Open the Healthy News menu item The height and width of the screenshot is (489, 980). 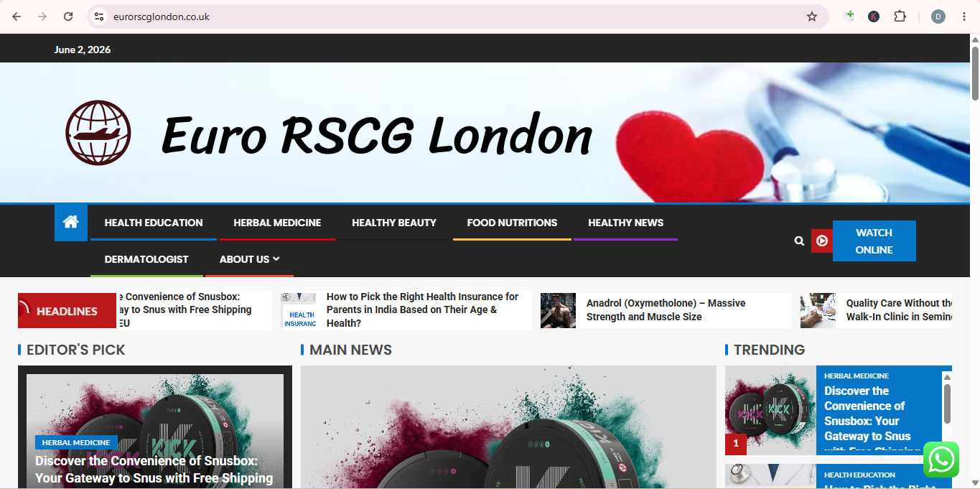pyautogui.click(x=625, y=223)
